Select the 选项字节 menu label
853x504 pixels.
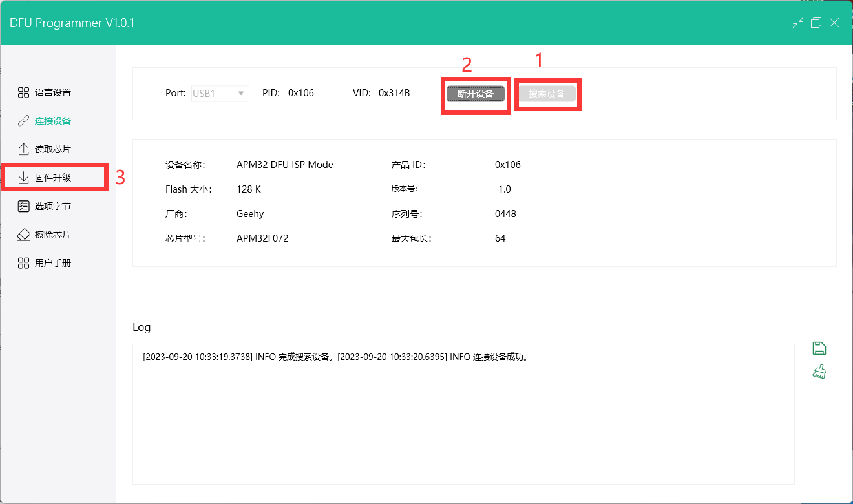(53, 206)
